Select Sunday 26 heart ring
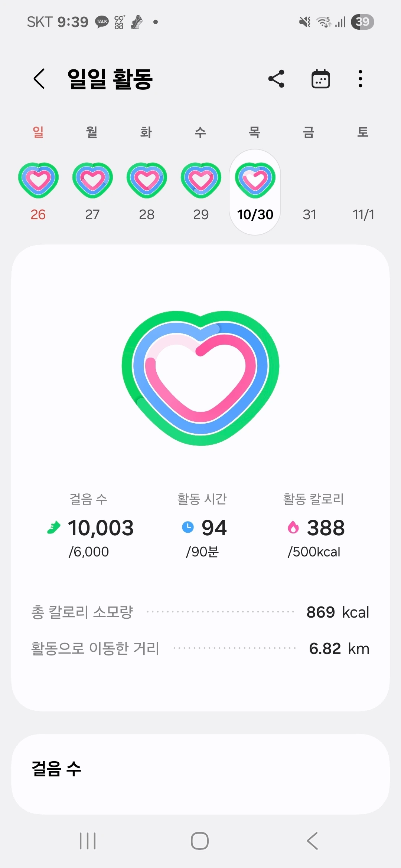 pyautogui.click(x=38, y=180)
